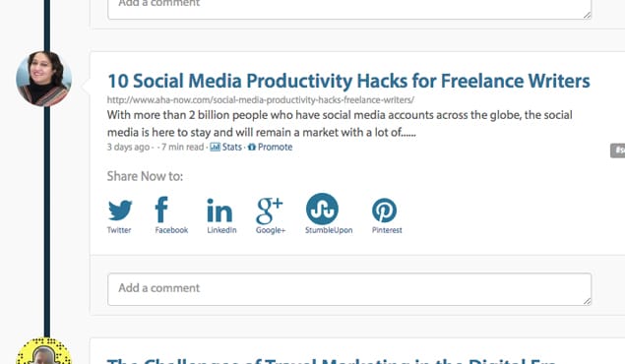Image resolution: width=625 pixels, height=364 pixels.
Task: Open the Social Media Productivity Hacks article title
Action: [348, 81]
